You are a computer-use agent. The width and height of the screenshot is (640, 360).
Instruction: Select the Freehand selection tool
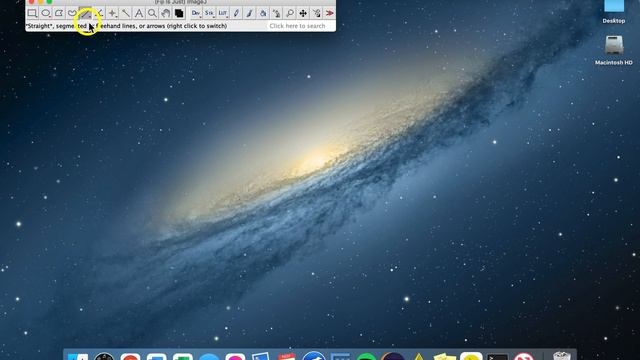tap(72, 13)
